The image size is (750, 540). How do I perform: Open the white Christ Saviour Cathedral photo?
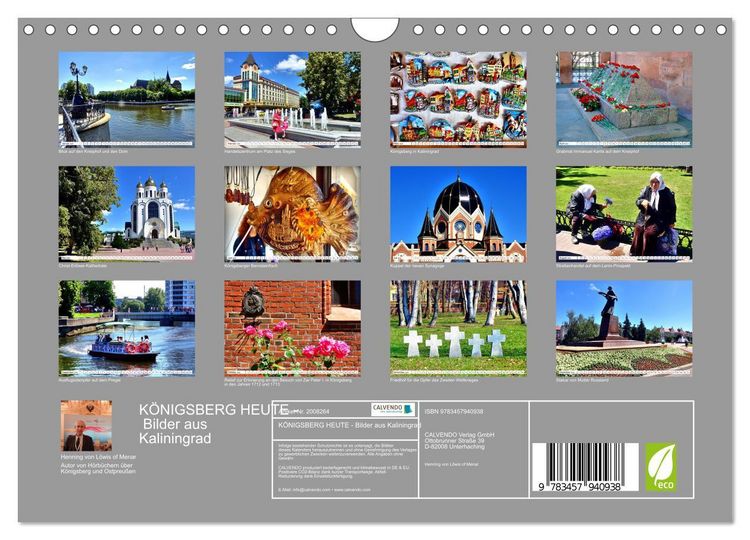pos(127,214)
